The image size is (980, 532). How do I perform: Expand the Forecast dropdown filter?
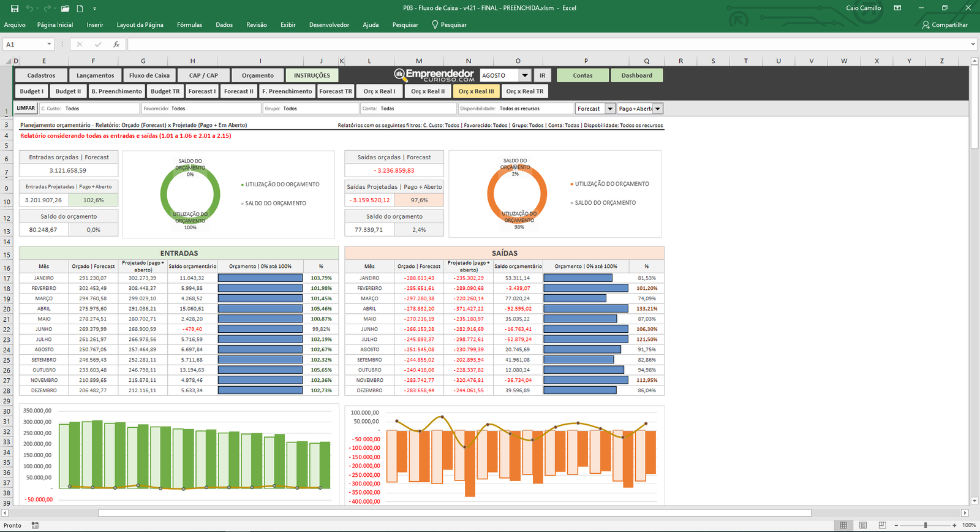click(609, 109)
